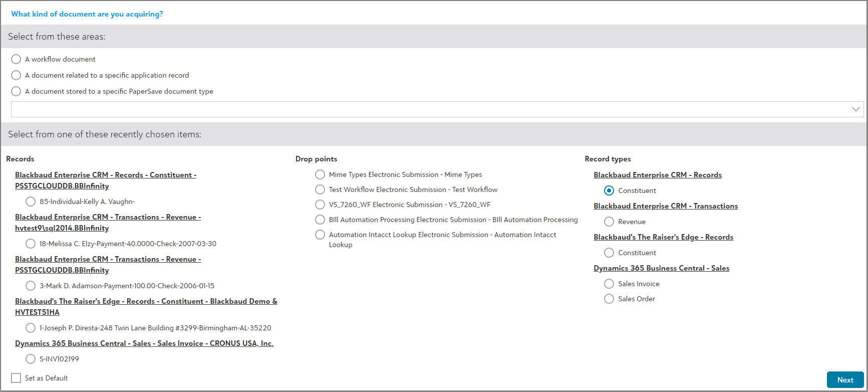Image resolution: width=868 pixels, height=392 pixels.
Task: Select 'A document stored to a specific PaperSave document type'
Action: coord(16,91)
